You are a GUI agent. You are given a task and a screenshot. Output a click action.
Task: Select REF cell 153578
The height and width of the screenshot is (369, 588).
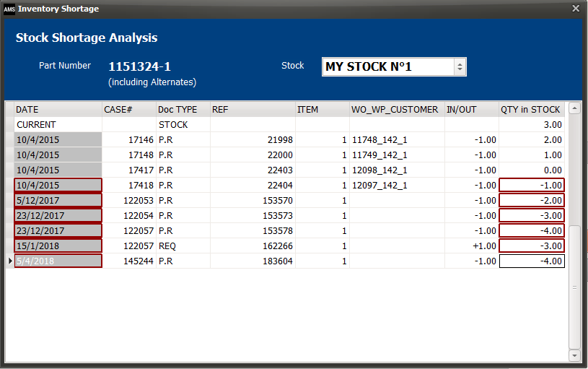point(253,230)
